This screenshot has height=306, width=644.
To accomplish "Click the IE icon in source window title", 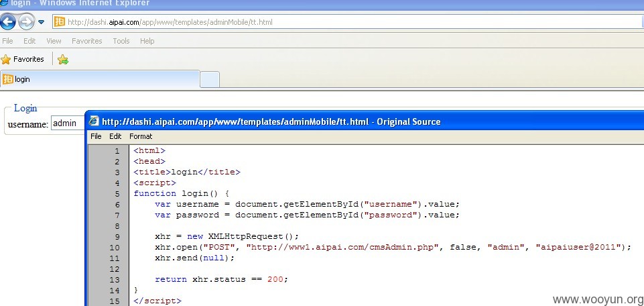I will coord(94,121).
